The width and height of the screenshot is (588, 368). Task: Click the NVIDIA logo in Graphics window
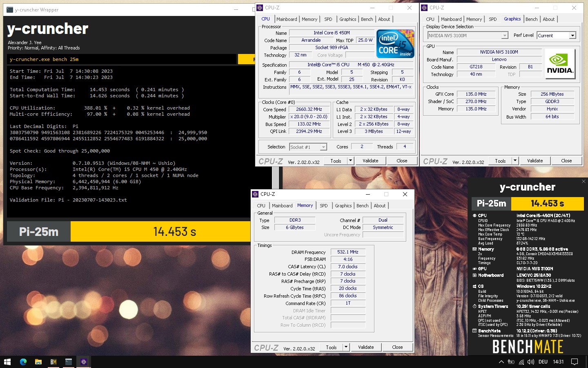[560, 64]
